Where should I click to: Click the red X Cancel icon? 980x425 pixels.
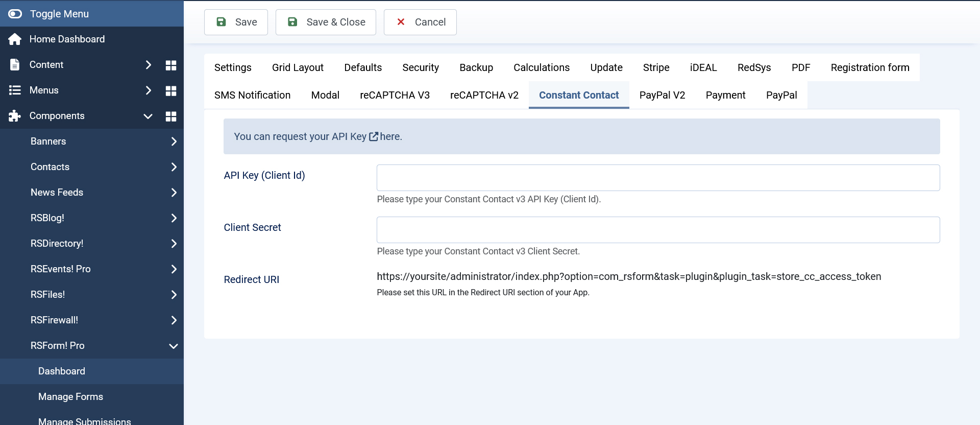401,22
